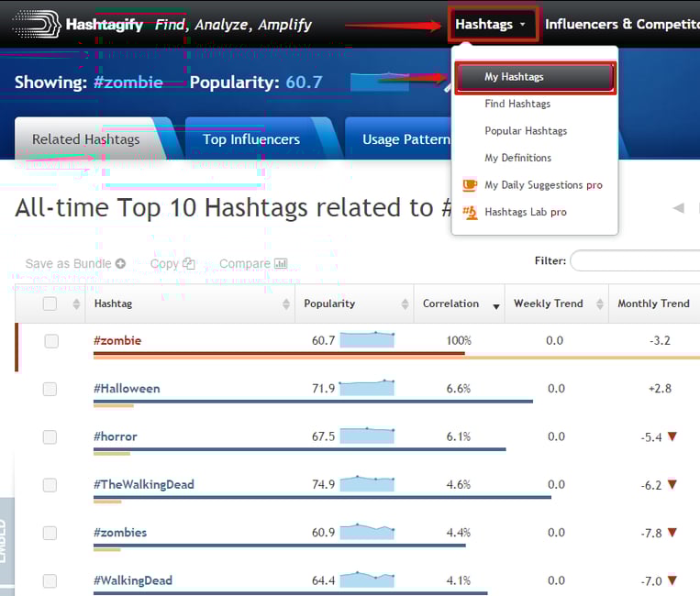The height and width of the screenshot is (596, 700).
Task: Open the #TheWalkingDead hashtag link
Action: [144, 484]
